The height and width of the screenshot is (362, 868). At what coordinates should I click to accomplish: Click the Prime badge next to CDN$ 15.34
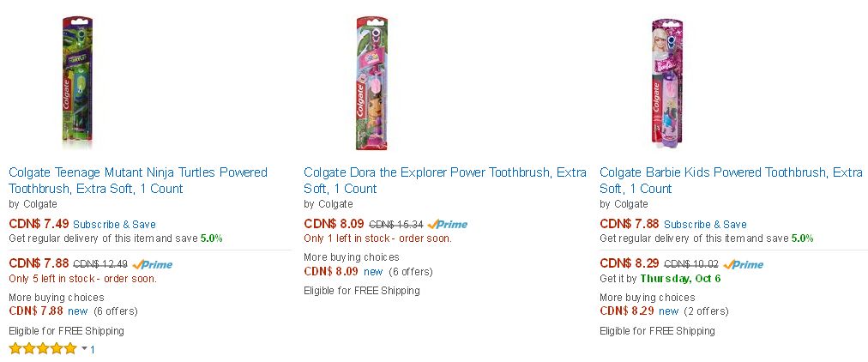pos(447,224)
